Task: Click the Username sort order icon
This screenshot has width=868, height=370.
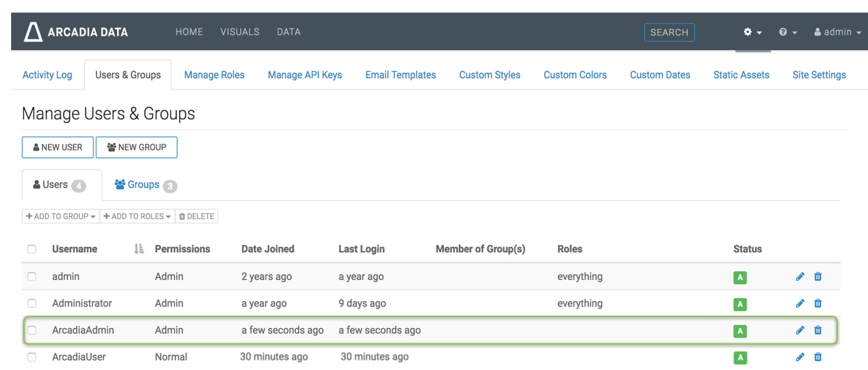Action: click(x=138, y=249)
